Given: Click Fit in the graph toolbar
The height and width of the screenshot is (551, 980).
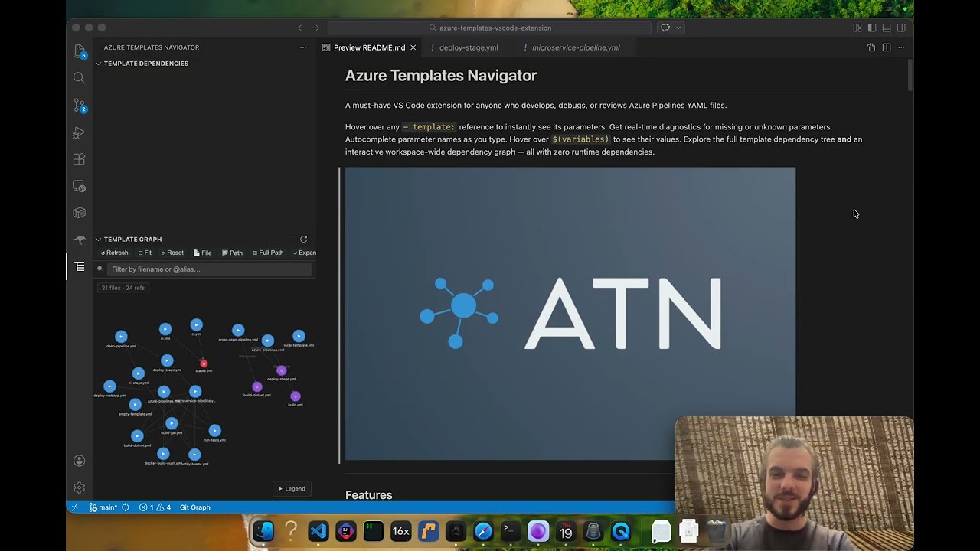Looking at the screenshot, I should point(145,253).
